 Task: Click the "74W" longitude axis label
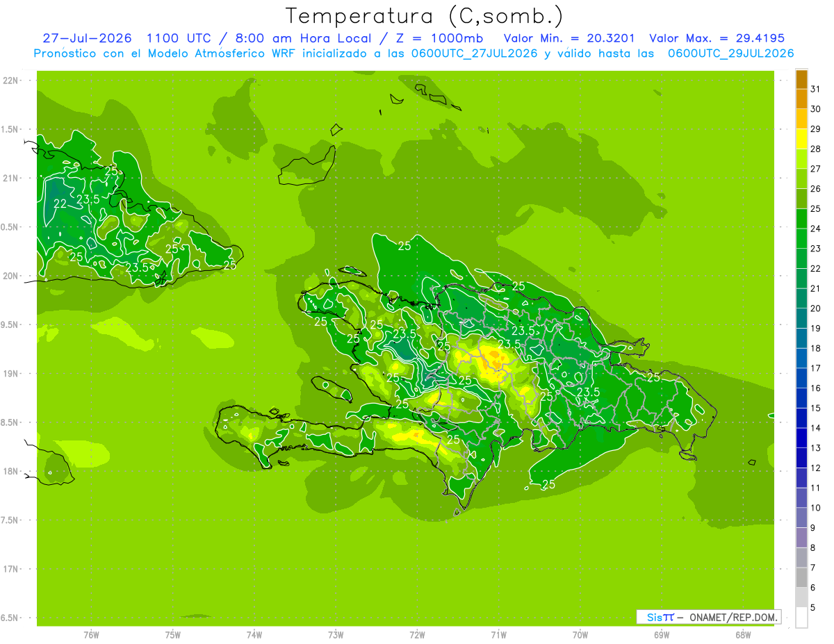254,635
